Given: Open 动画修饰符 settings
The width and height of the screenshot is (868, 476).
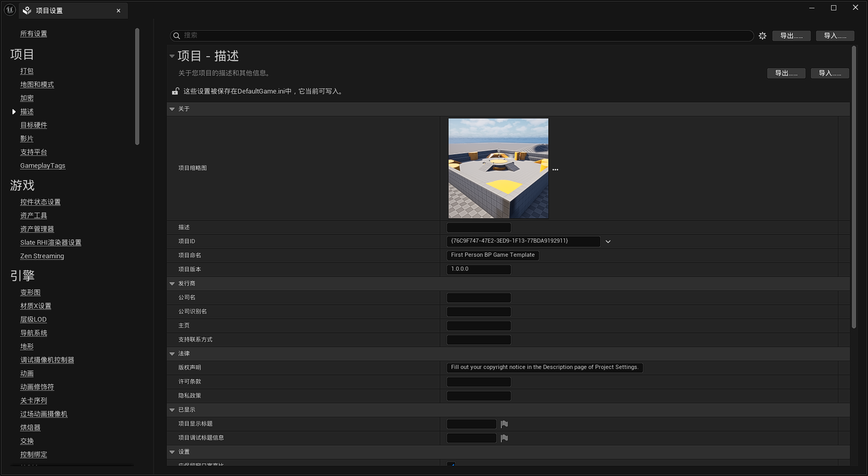Looking at the screenshot, I should 37,387.
